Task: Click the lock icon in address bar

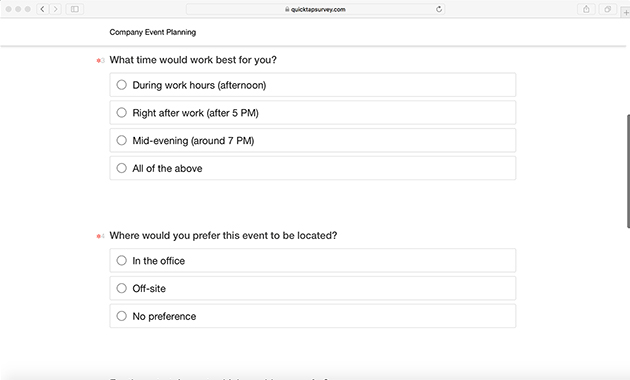Action: point(287,9)
